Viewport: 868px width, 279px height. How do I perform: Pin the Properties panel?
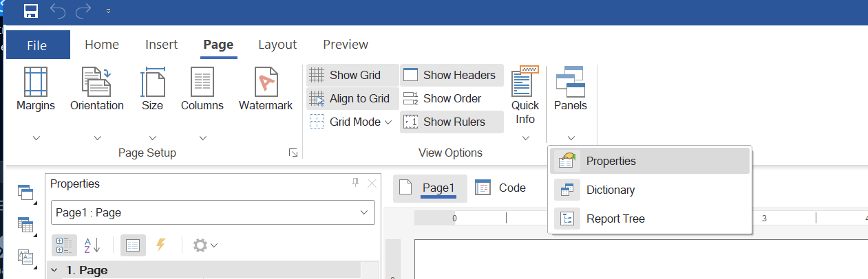tap(356, 183)
